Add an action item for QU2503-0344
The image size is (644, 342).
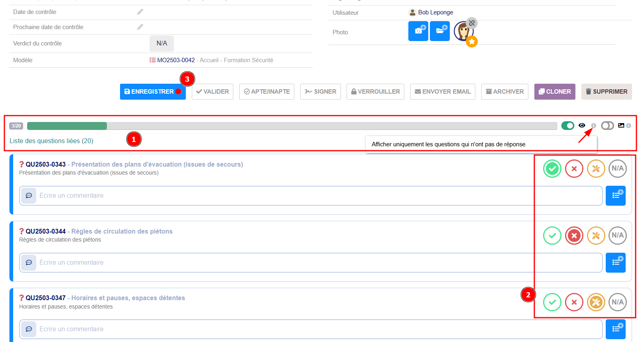(x=616, y=263)
